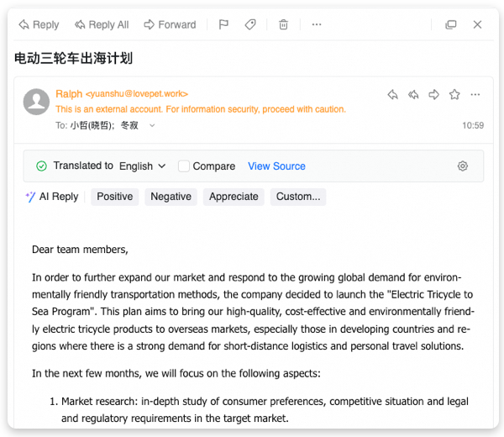Choose the Appreciate AI reply option
The image size is (504, 437).
234,197
